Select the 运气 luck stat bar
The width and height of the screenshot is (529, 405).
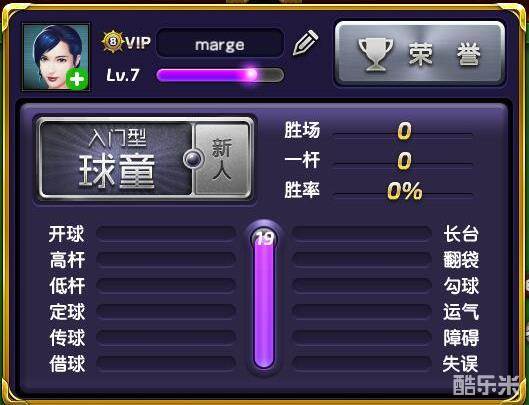tap(362, 312)
